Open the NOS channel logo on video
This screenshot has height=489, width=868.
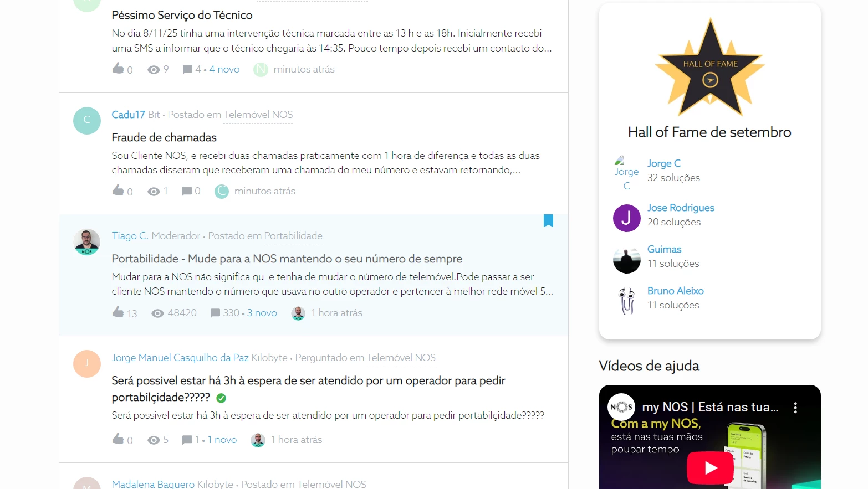(621, 407)
